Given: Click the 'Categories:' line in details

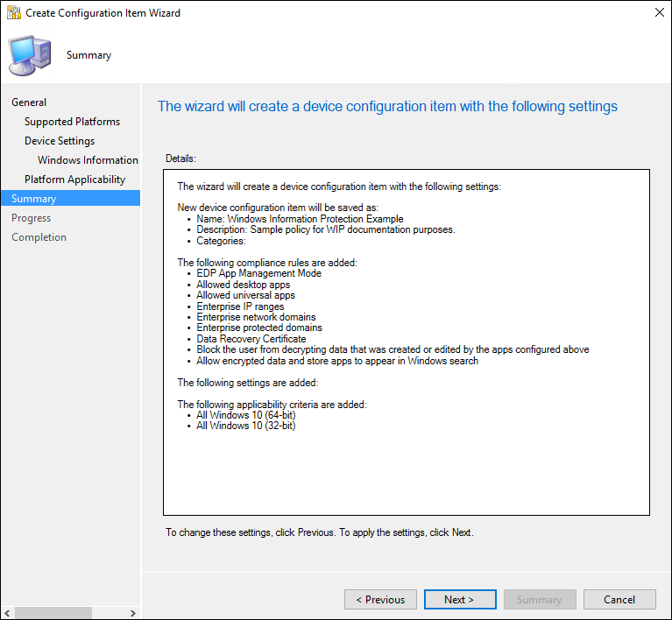Looking at the screenshot, I should [x=221, y=241].
